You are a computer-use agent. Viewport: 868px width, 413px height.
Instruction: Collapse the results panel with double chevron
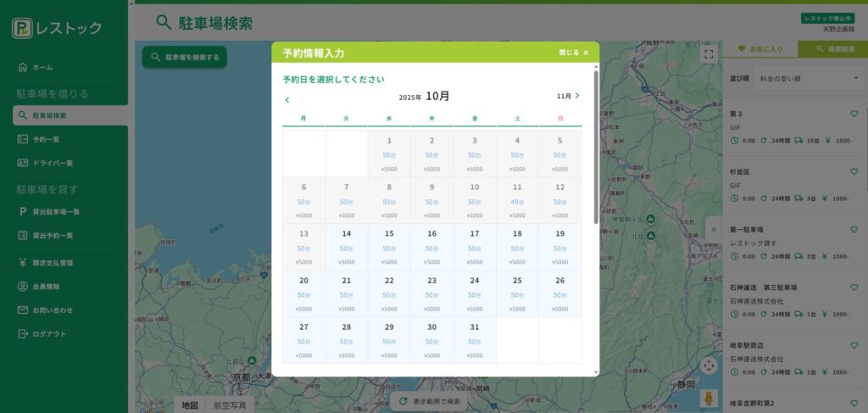pos(714,229)
